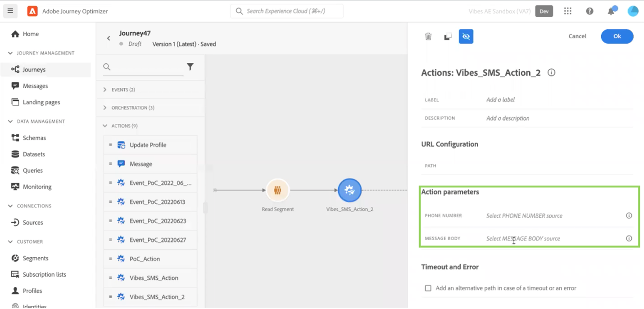This screenshot has height=309, width=644.
Task: Duplicate the activity with the copy icon
Action: click(x=448, y=36)
